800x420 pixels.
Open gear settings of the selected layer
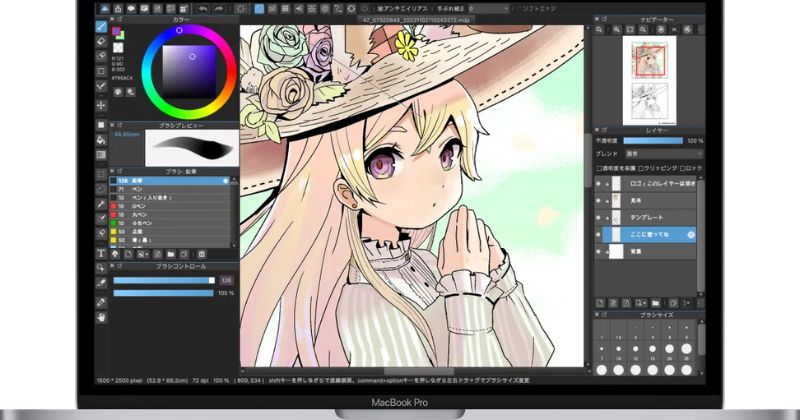[x=691, y=235]
